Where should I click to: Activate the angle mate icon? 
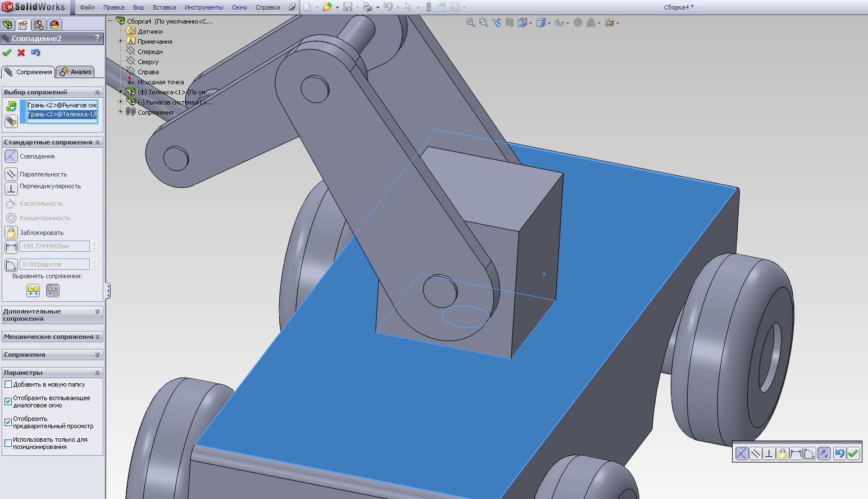point(11,265)
